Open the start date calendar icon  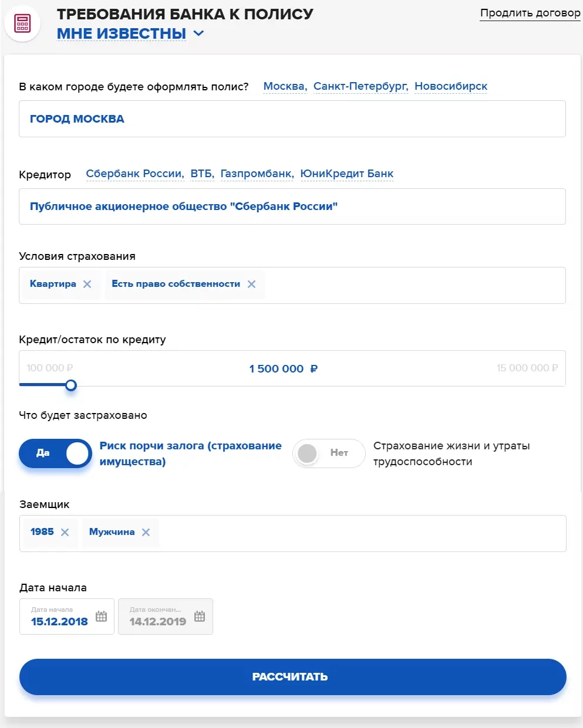click(101, 616)
